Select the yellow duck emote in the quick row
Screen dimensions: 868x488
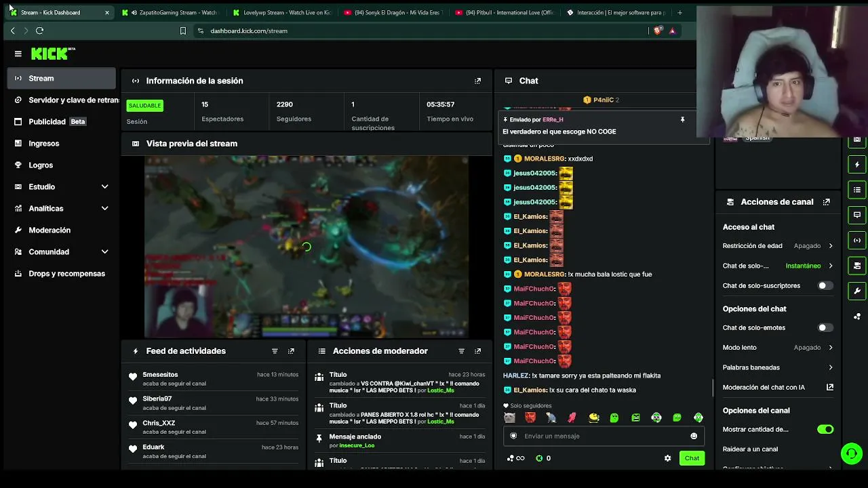pos(594,418)
